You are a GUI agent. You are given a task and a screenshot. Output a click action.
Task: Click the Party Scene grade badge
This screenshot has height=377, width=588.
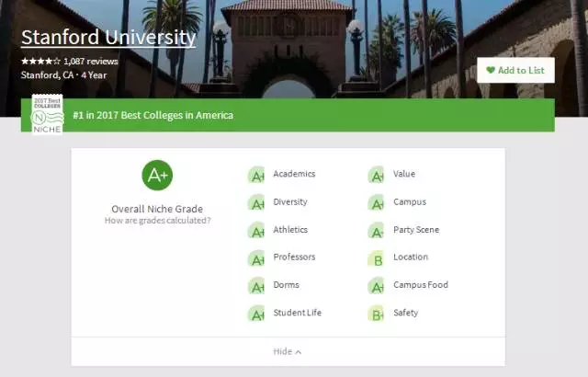[x=376, y=231]
